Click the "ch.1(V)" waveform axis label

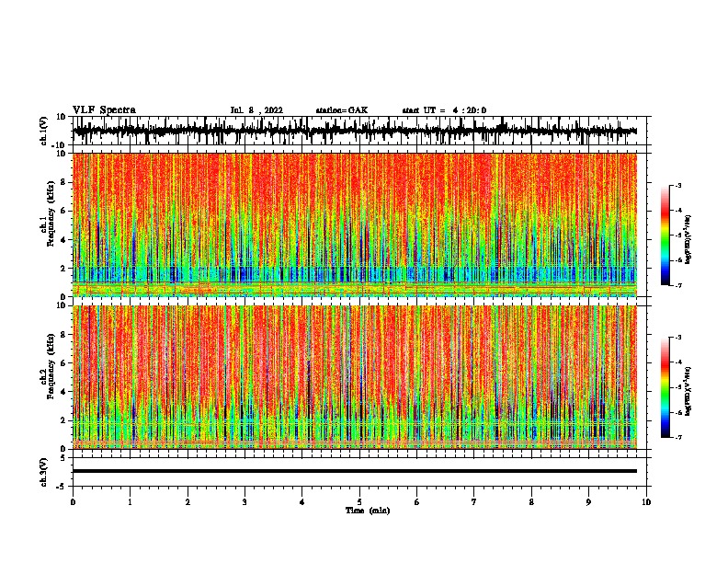point(44,131)
